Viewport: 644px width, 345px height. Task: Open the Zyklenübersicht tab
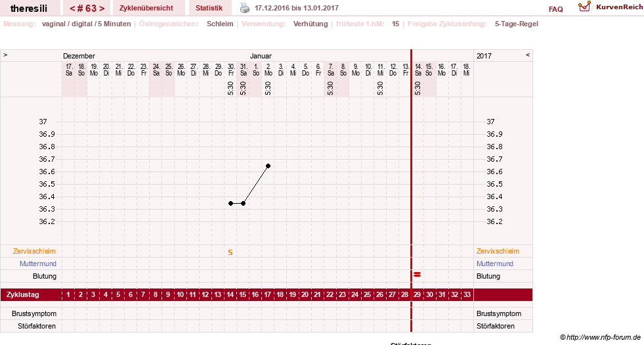tap(146, 8)
